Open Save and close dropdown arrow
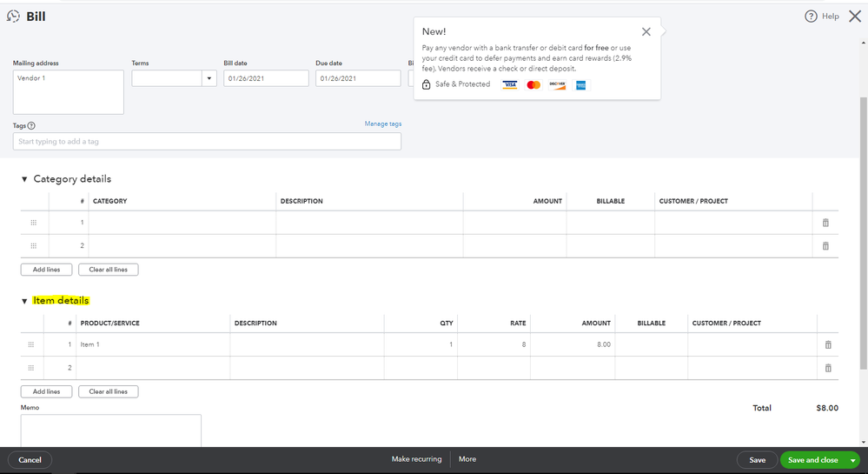 pos(853,460)
